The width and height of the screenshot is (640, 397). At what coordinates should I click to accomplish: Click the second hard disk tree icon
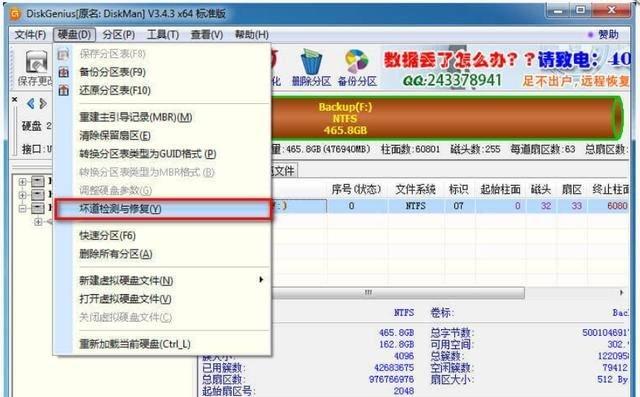(x=38, y=194)
